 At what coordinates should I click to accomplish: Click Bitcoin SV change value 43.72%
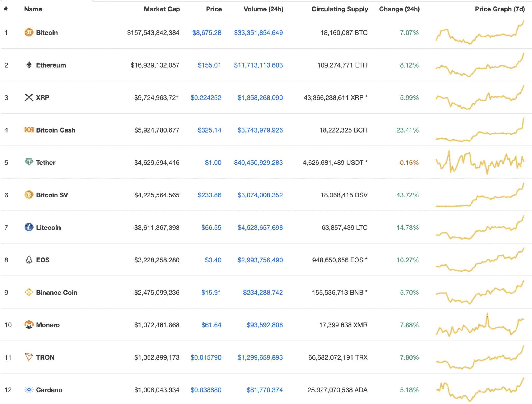pos(407,195)
